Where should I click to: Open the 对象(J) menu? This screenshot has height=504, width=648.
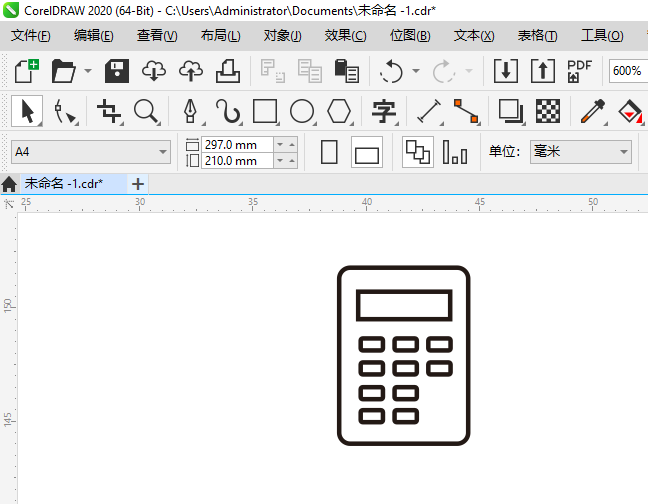[283, 36]
